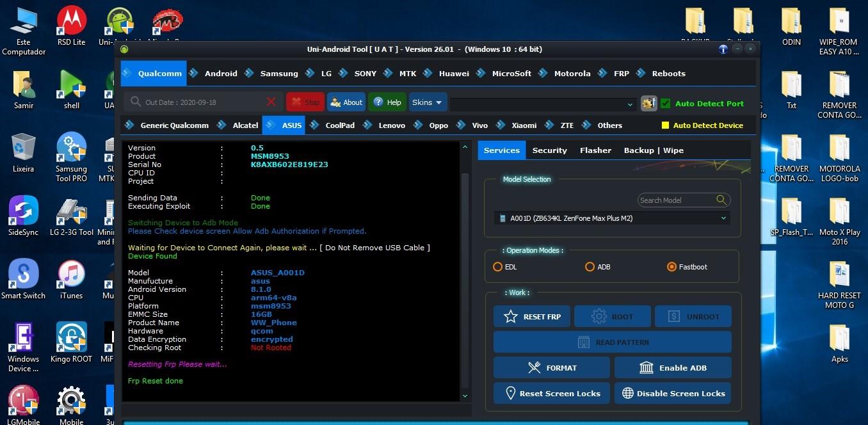Open the Reboots tab
This screenshot has height=425, width=868.
click(x=668, y=74)
